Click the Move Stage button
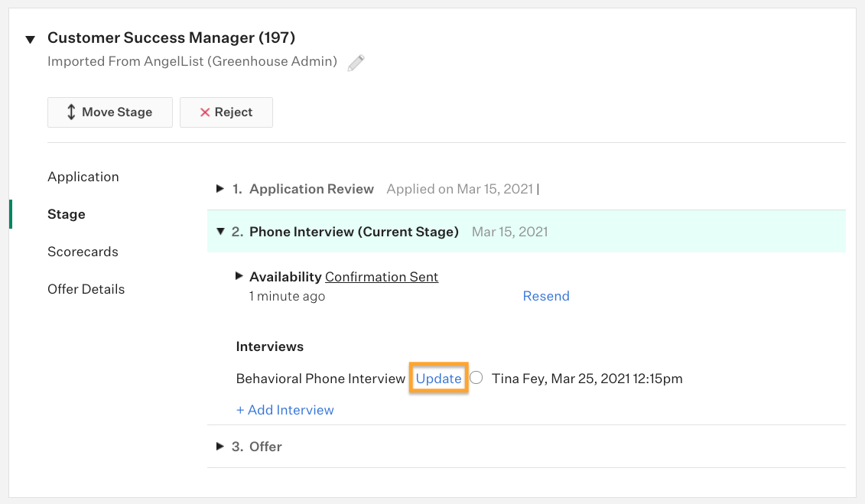The height and width of the screenshot is (504, 865). pos(110,112)
